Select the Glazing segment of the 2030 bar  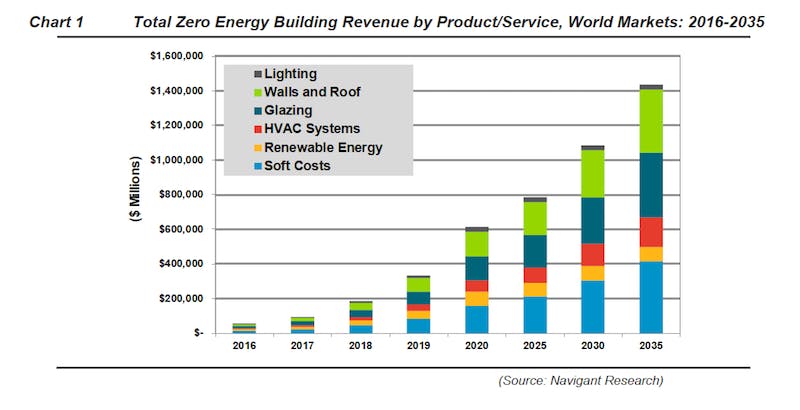pyautogui.click(x=593, y=220)
